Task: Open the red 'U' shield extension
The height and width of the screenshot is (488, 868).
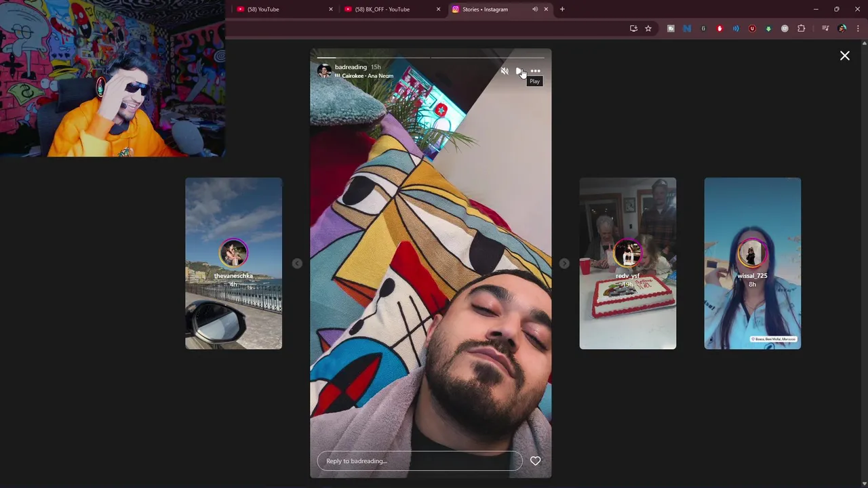Action: click(x=752, y=28)
